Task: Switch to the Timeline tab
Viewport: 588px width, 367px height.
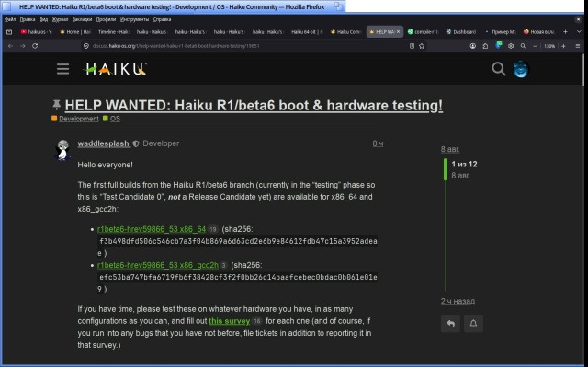Action: click(114, 32)
